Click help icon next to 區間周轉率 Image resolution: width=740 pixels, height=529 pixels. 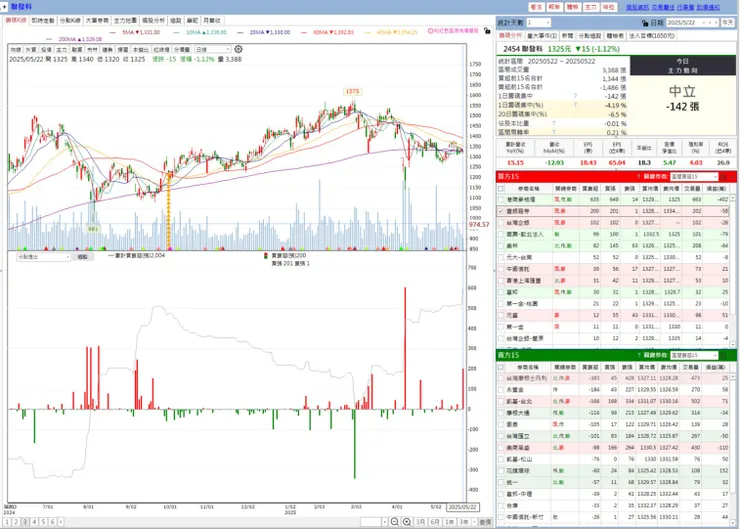pyautogui.click(x=554, y=132)
